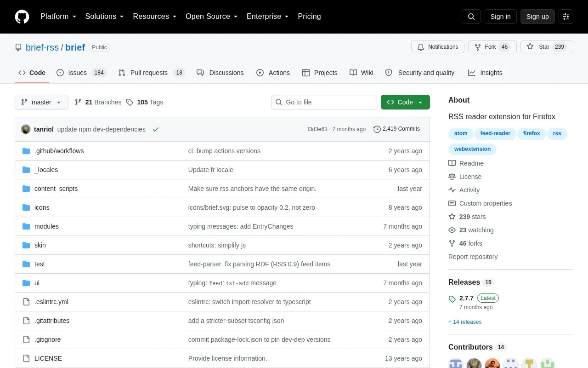Switch to the Actions tab
The height and width of the screenshot is (368, 588).
[x=273, y=73]
